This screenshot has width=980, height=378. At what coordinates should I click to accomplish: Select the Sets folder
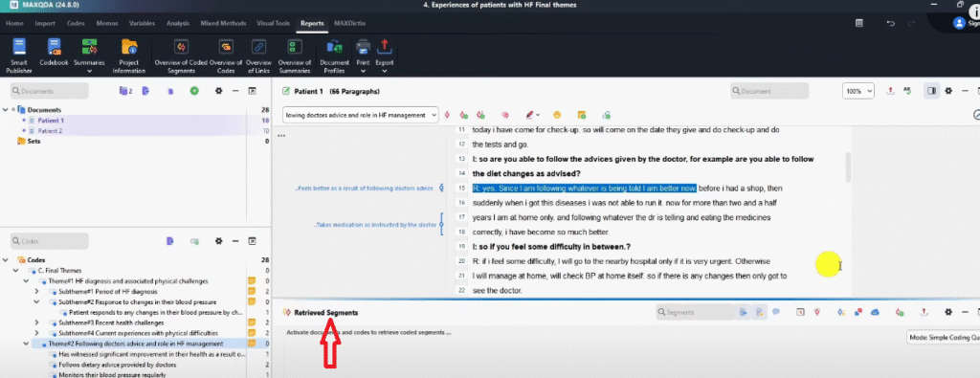(33, 142)
